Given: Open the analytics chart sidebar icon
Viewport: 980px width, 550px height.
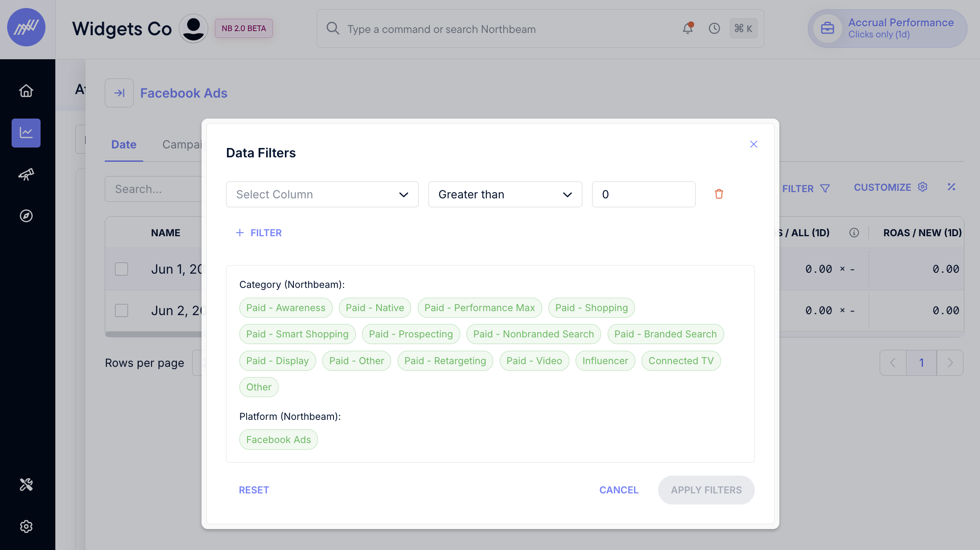Looking at the screenshot, I should (x=26, y=133).
